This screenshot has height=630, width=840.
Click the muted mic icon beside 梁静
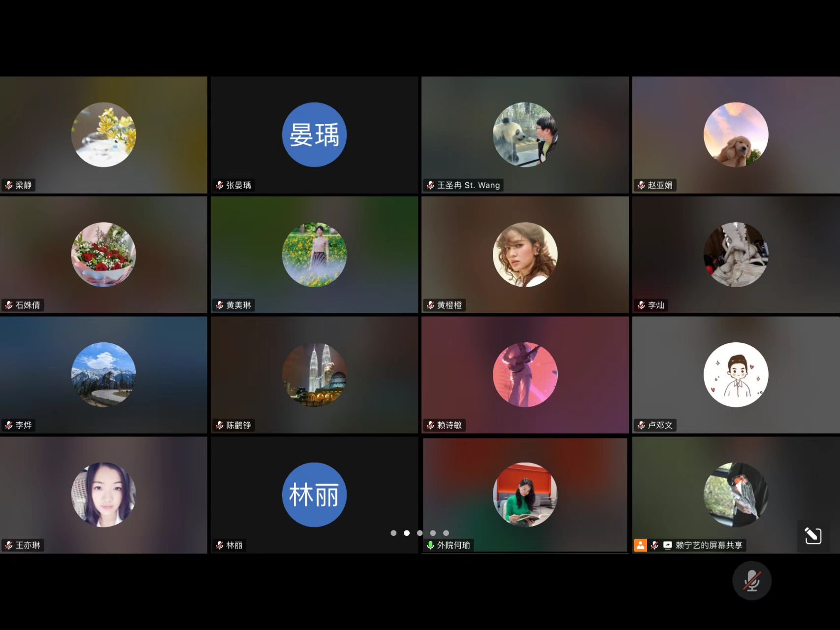click(x=9, y=185)
